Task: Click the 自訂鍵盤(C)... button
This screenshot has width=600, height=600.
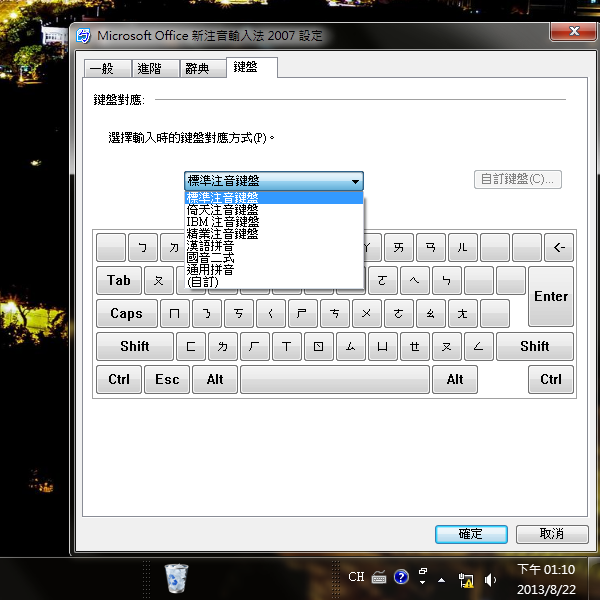Action: (517, 179)
